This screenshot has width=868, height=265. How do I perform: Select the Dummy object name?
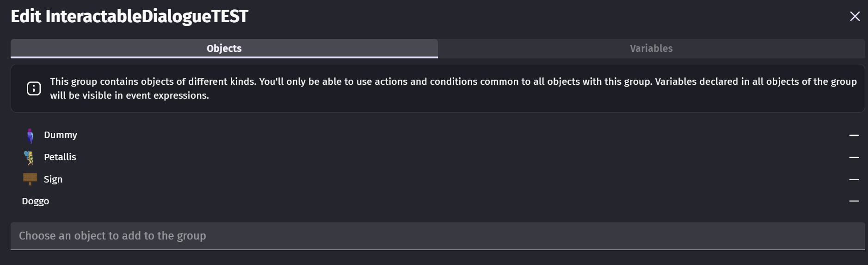click(x=61, y=135)
